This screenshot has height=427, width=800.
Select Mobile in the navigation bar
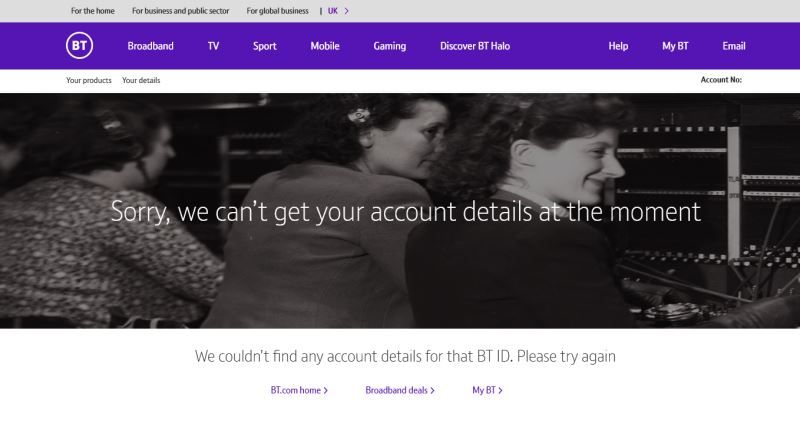(x=325, y=46)
